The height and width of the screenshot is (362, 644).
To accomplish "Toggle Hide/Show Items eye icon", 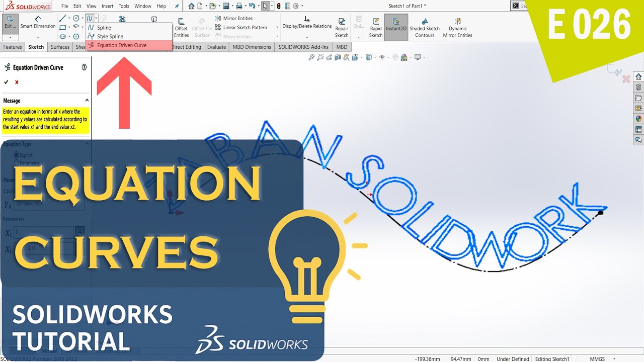I will pos(382,57).
